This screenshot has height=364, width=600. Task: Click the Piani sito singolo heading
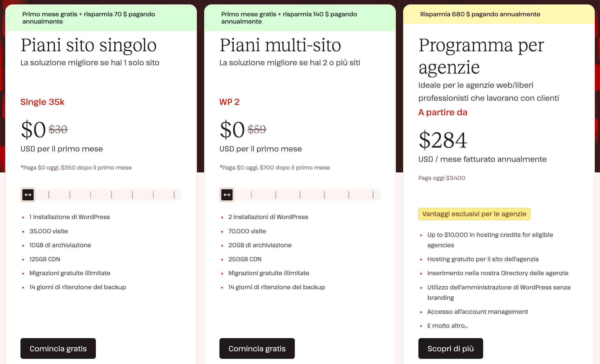88,45
